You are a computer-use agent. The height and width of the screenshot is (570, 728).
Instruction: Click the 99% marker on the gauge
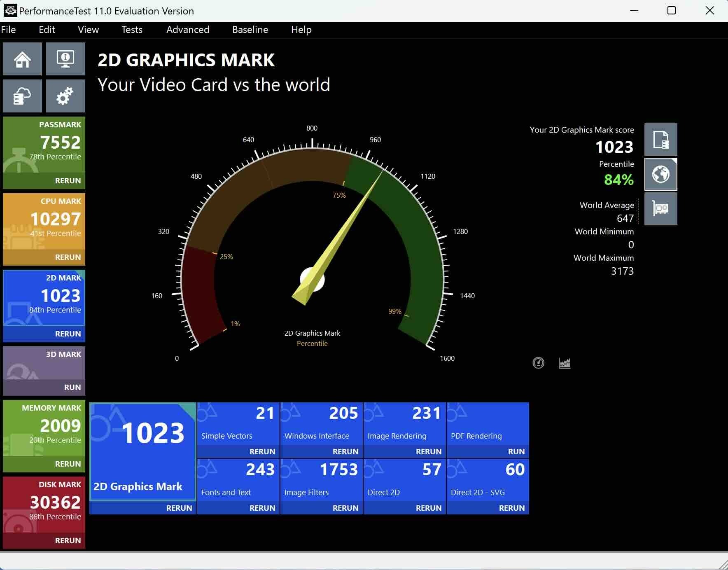[x=394, y=311]
